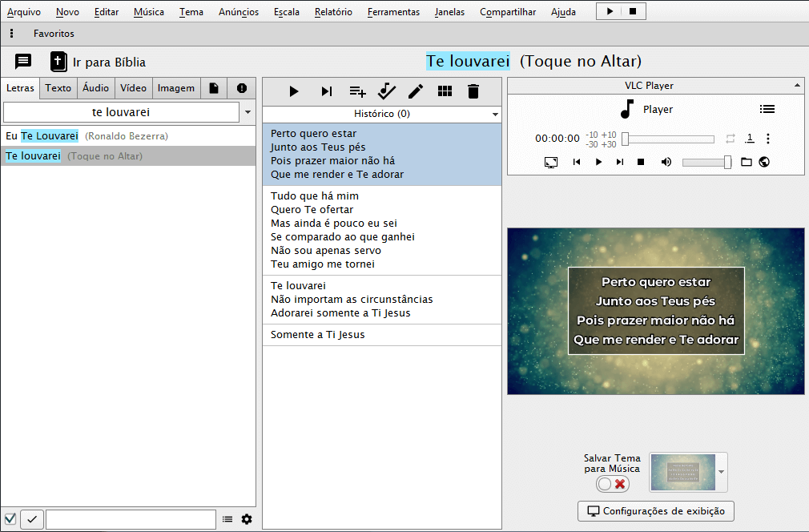Click the add to playlist icon
Image resolution: width=809 pixels, height=532 pixels.
coord(357,91)
